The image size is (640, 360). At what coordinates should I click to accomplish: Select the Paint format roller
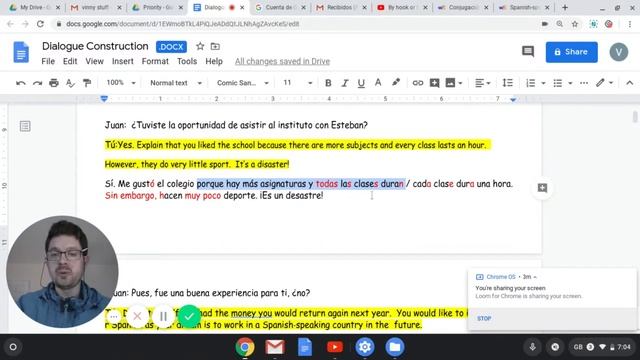point(87,83)
